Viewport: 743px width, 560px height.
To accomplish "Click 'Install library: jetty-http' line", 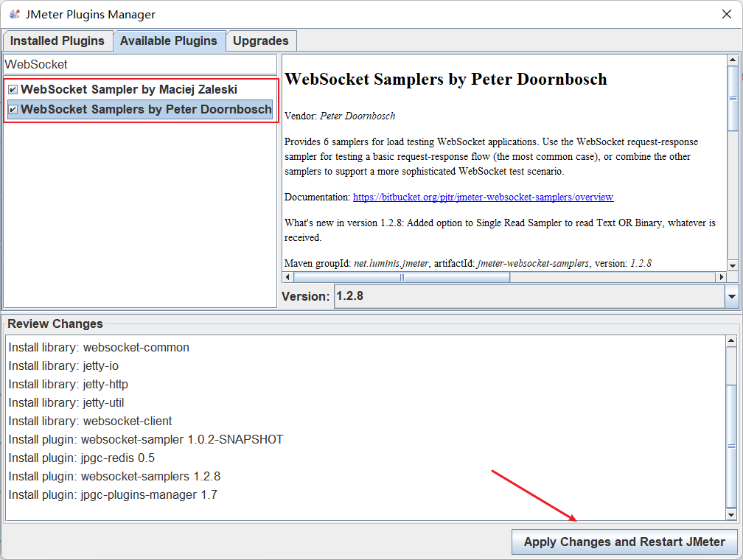I will tap(69, 385).
